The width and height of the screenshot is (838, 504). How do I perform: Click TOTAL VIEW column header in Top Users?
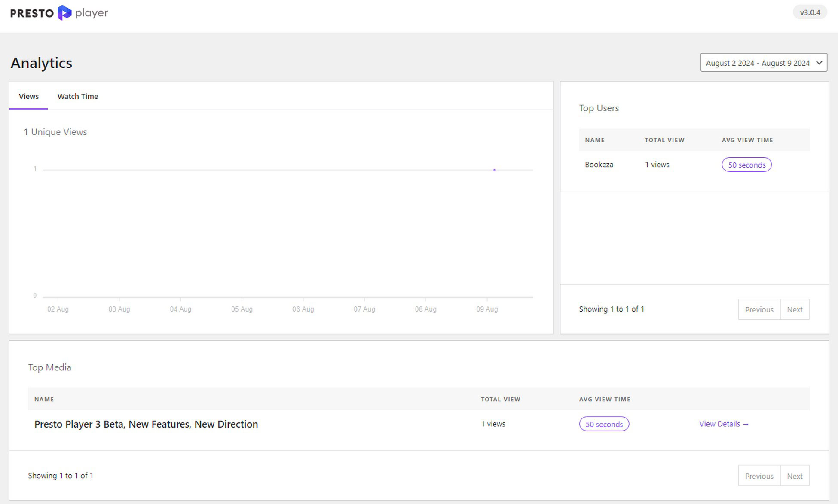664,140
